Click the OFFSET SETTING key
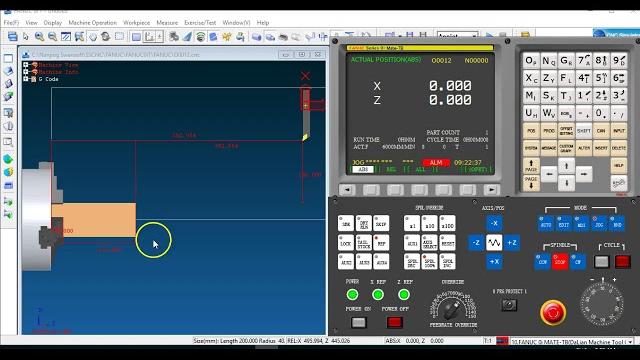Image resolution: width=640 pixels, height=360 pixels. [566, 131]
